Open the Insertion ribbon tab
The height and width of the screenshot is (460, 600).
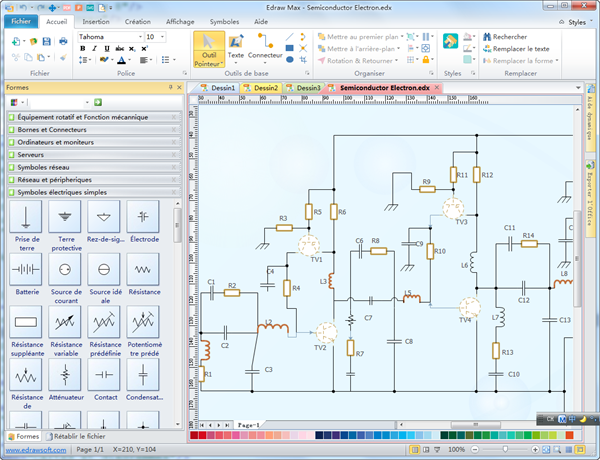[x=96, y=20]
